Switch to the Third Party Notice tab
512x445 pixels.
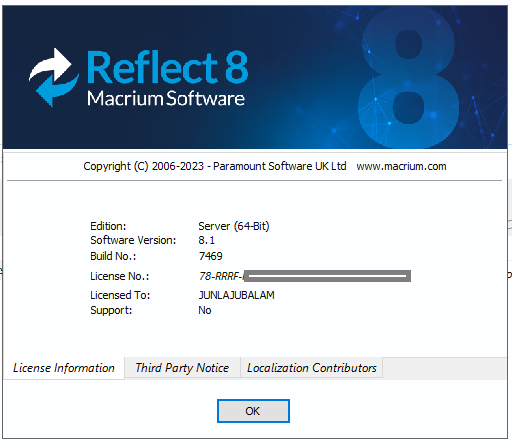click(x=182, y=368)
